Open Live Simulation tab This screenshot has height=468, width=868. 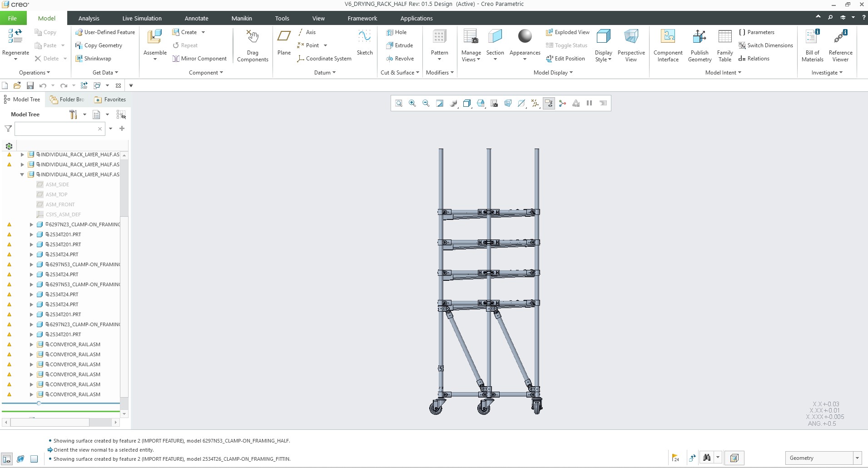[142, 18]
